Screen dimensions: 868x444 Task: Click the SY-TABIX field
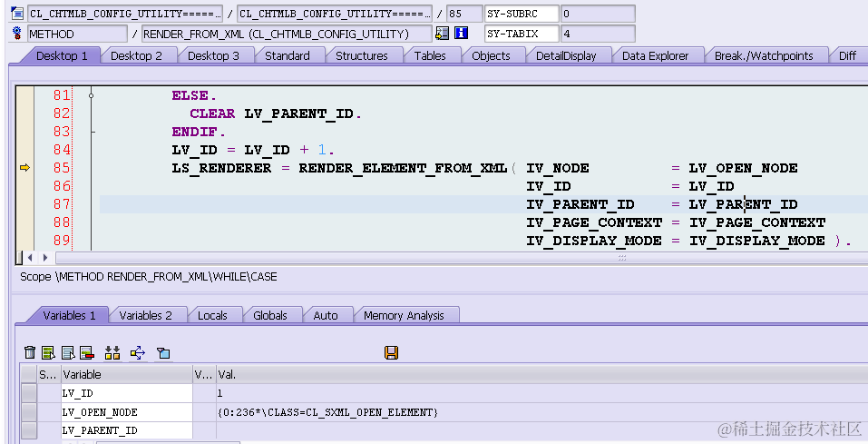[522, 34]
